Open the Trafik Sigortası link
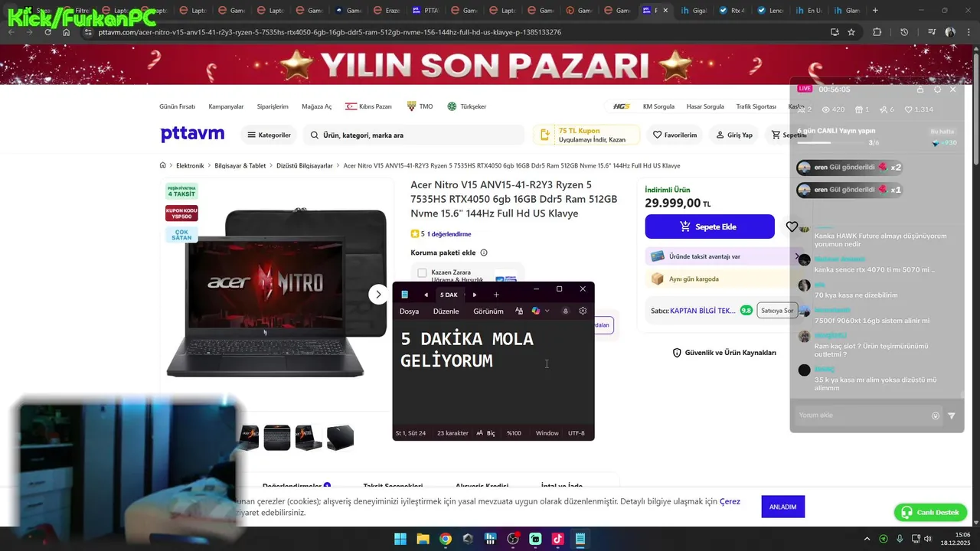 pyautogui.click(x=756, y=106)
